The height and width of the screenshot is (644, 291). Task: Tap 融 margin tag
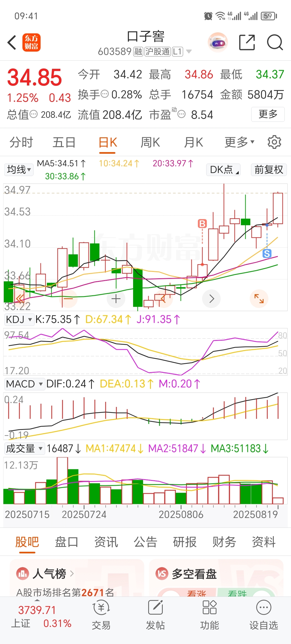tap(138, 52)
